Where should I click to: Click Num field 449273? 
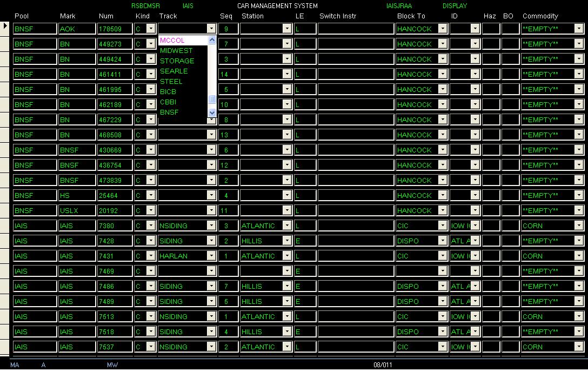point(115,44)
